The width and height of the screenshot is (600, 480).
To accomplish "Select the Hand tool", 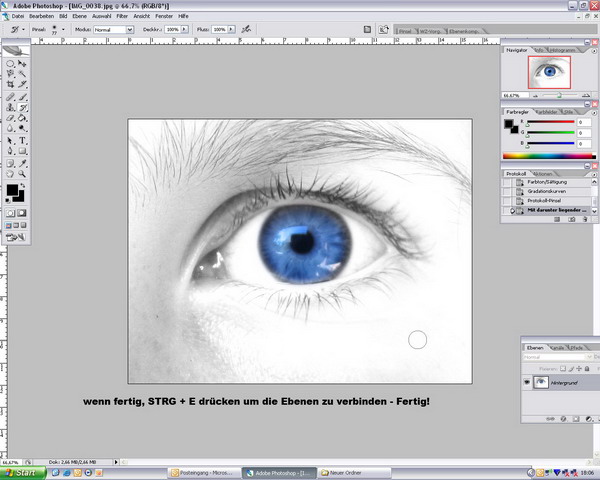I will click(10, 174).
